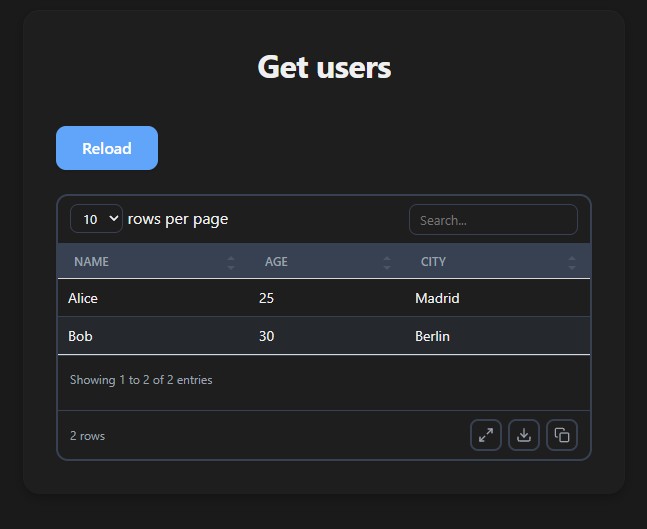
Task: Click the sort arrows in CITY column
Action: [572, 262]
